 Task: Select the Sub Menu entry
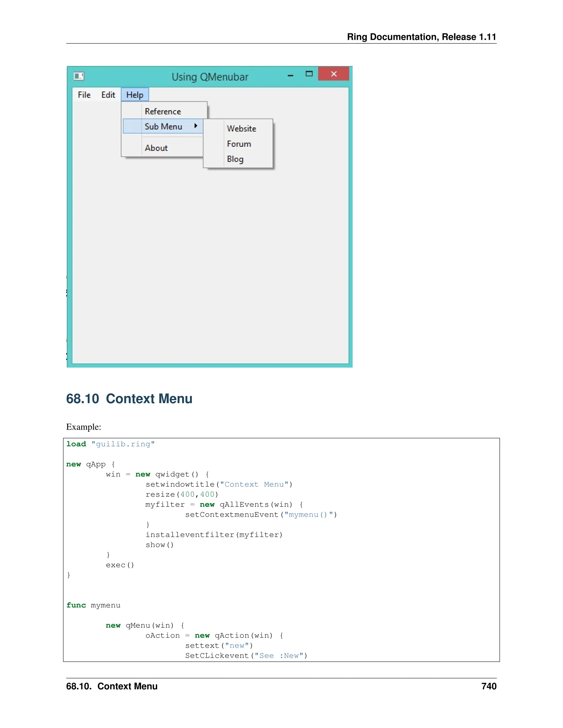tap(164, 127)
